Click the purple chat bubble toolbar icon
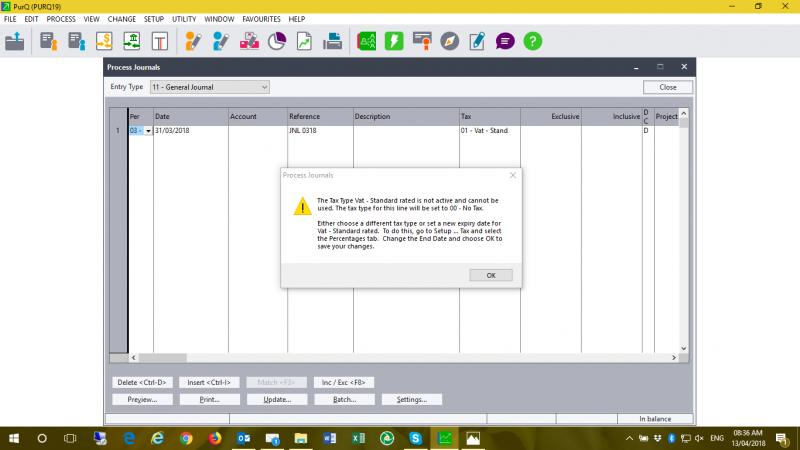800x450 pixels. (x=506, y=41)
